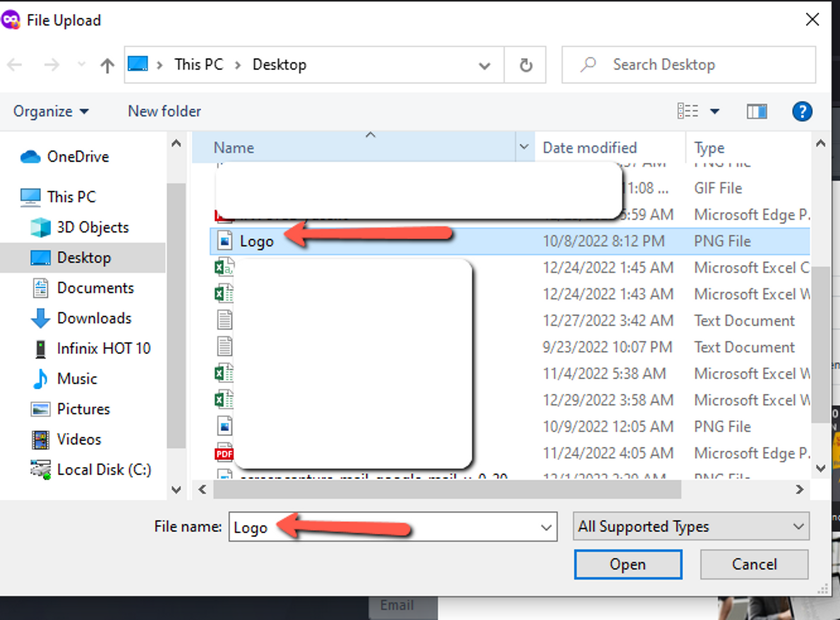Click the New folder command
Viewport: 840px width, 620px height.
(x=164, y=112)
